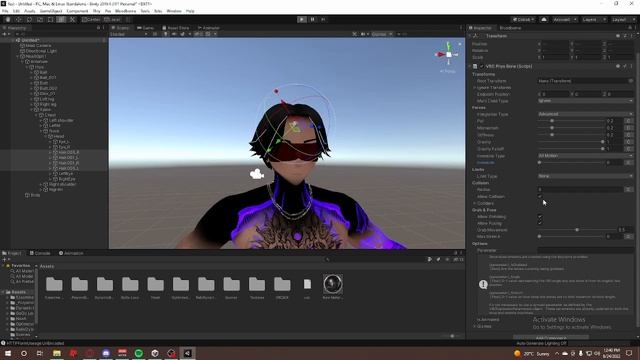Viewport: 640px width, 360px height.
Task: Open Multi Child Type dropdown
Action: [585, 101]
